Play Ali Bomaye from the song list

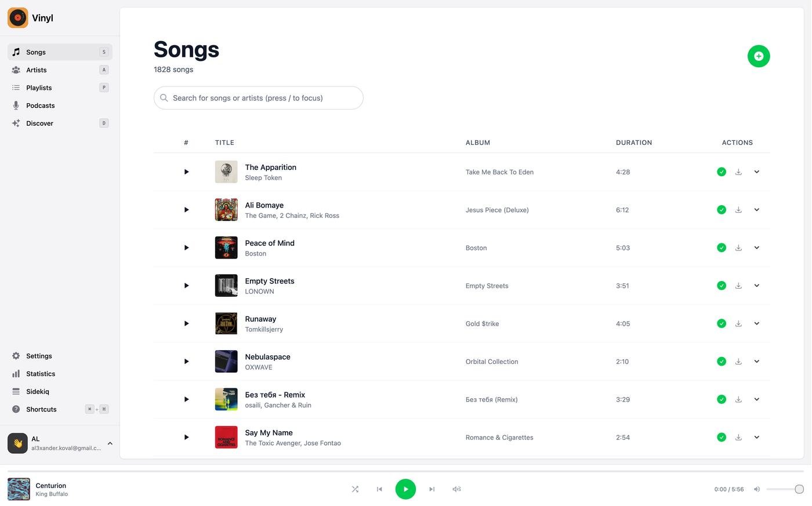(186, 210)
